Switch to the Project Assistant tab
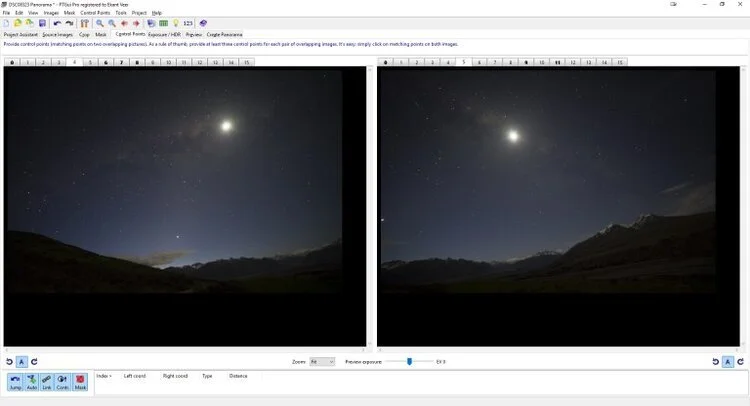Screen dimensions: 750x406 21,34
